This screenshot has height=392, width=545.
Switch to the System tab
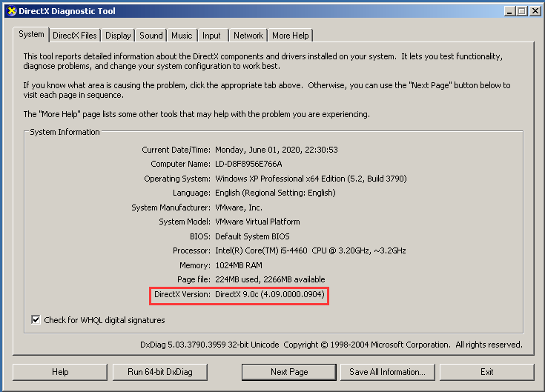pos(31,34)
